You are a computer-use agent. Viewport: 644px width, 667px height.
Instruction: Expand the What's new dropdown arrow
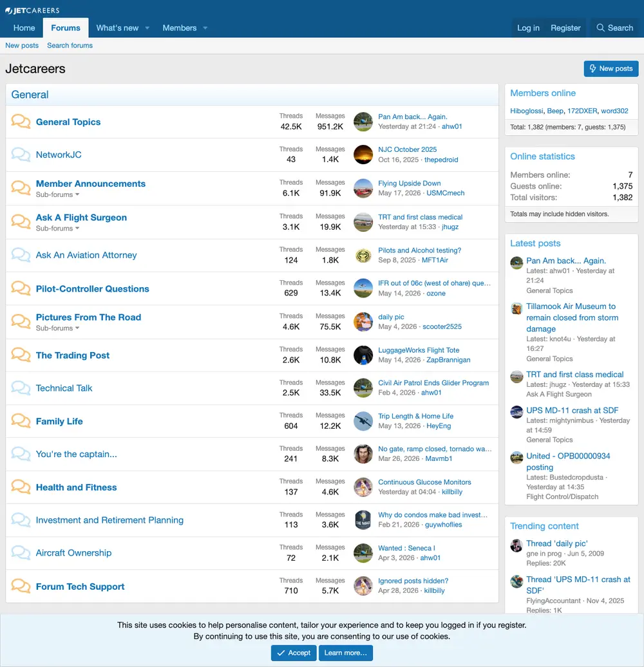coord(147,28)
